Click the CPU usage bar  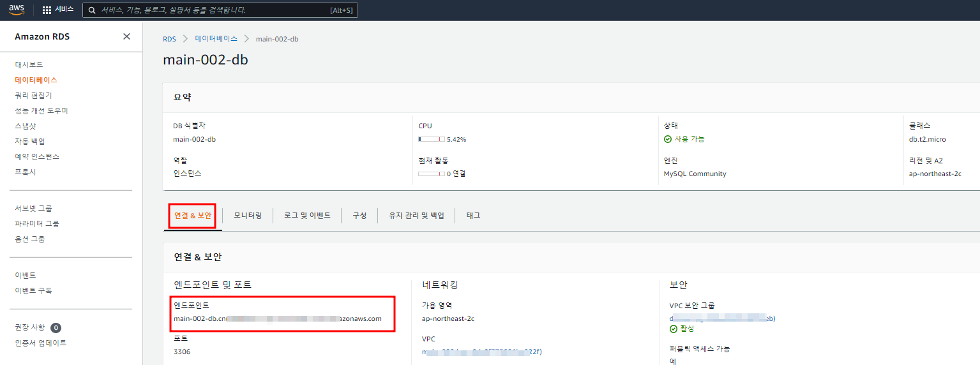[432, 139]
